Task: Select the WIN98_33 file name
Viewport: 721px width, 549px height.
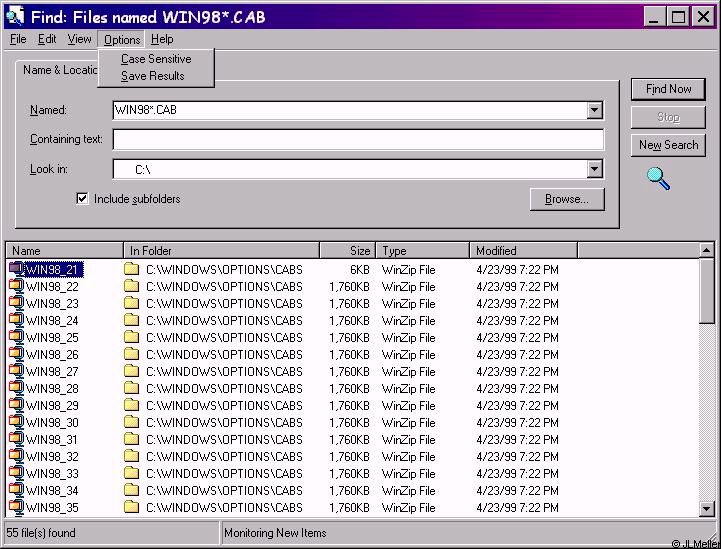Action: click(52, 474)
